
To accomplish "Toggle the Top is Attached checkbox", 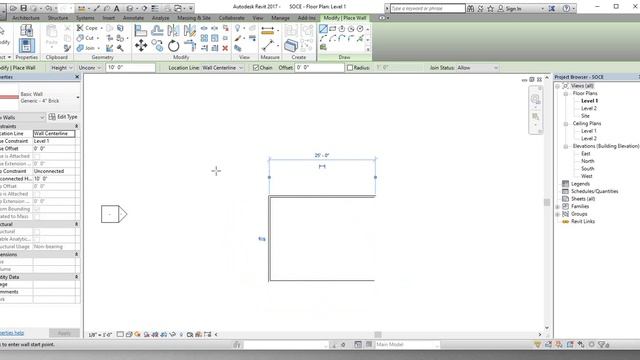I will pos(36,194).
